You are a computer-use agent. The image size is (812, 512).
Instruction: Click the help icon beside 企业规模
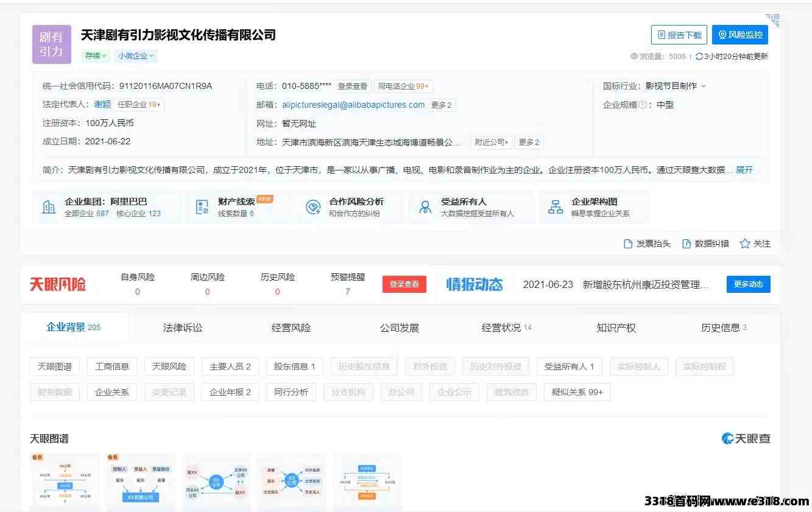tap(642, 105)
